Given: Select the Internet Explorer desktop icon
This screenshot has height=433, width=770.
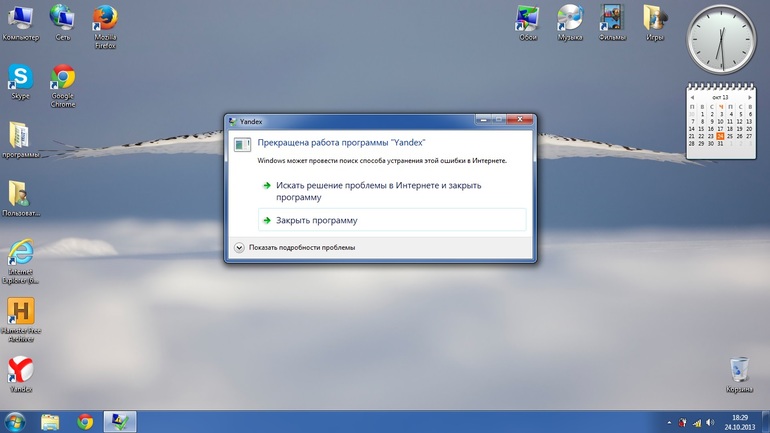Looking at the screenshot, I should 20,253.
